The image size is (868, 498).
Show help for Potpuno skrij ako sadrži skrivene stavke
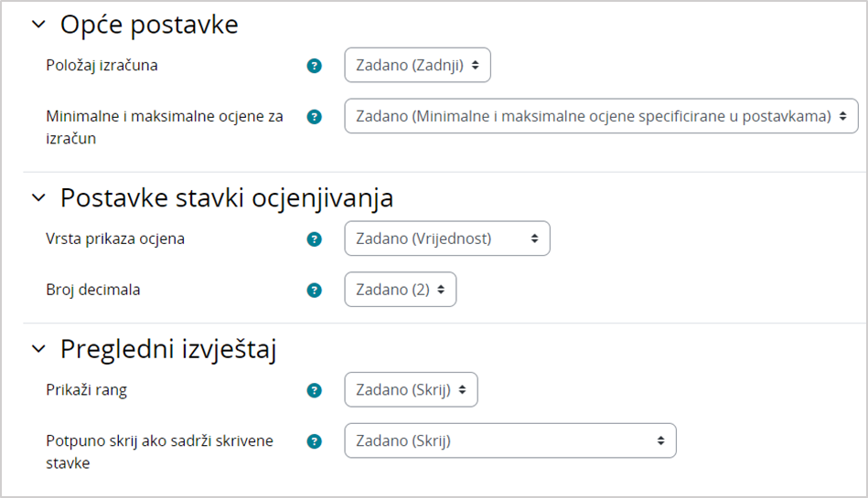(x=315, y=441)
